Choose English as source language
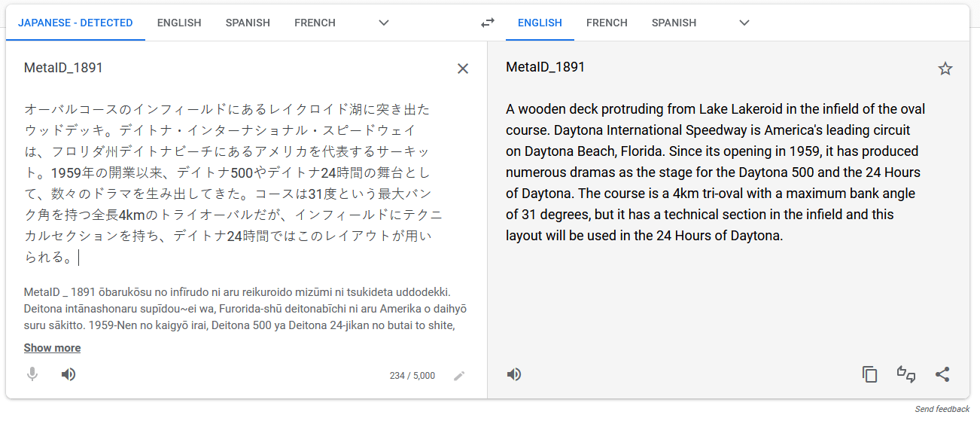Viewport: 980px width, 421px height. click(x=179, y=23)
